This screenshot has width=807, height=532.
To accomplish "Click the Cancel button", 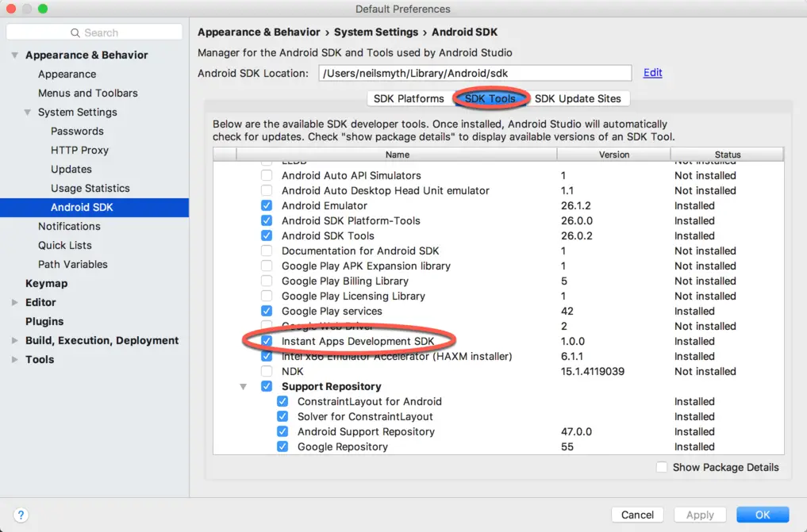I will pos(637,515).
